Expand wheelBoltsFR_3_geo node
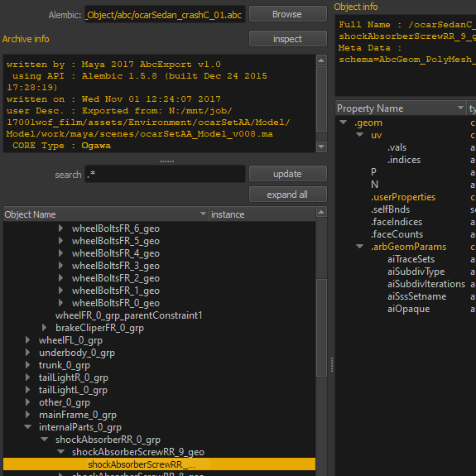 (x=60, y=266)
